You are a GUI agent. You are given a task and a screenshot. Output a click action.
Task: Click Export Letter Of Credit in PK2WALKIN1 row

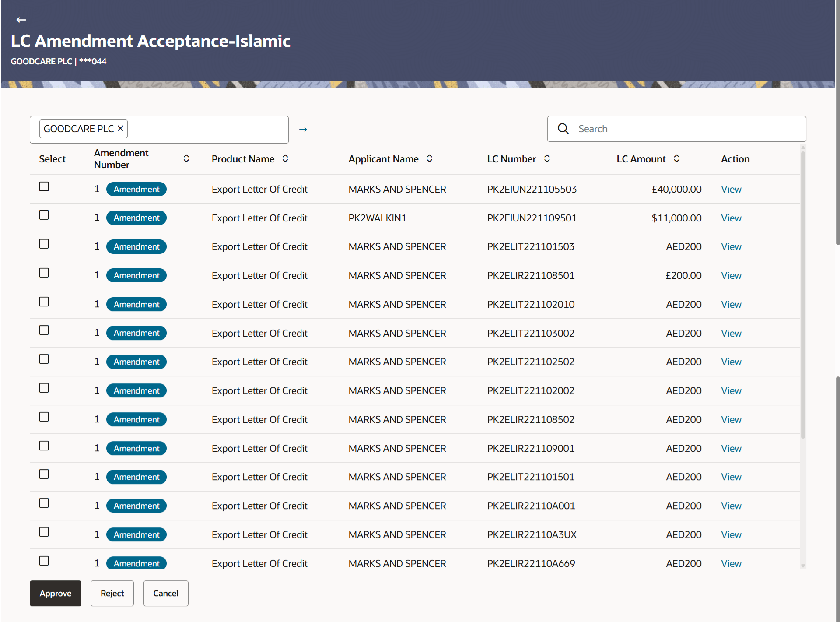(x=259, y=218)
